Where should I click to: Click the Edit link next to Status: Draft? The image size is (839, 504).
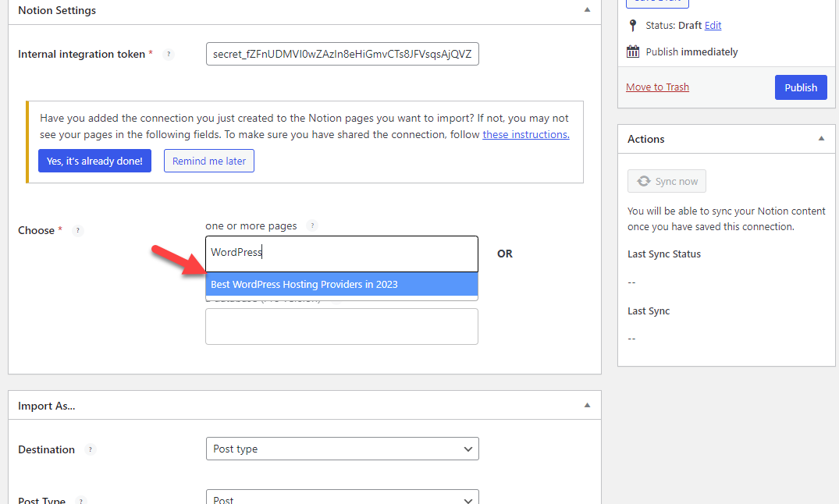pyautogui.click(x=713, y=25)
